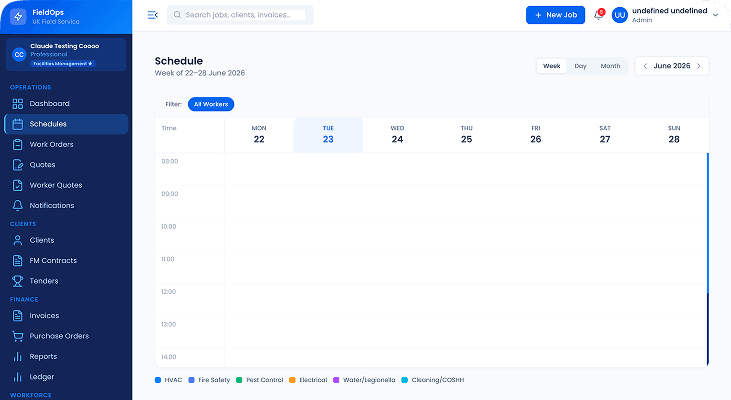Click the Clients person icon
This screenshot has width=731, height=400.
(18, 240)
